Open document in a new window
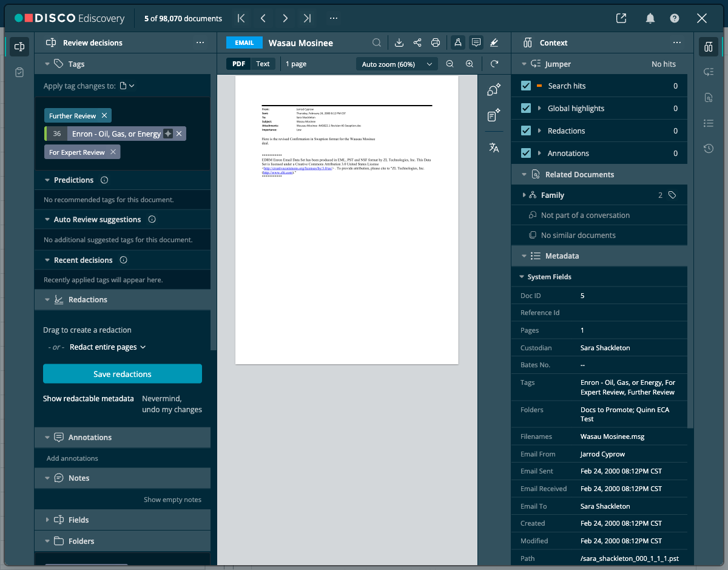Image resolution: width=728 pixels, height=570 pixels. pos(621,18)
